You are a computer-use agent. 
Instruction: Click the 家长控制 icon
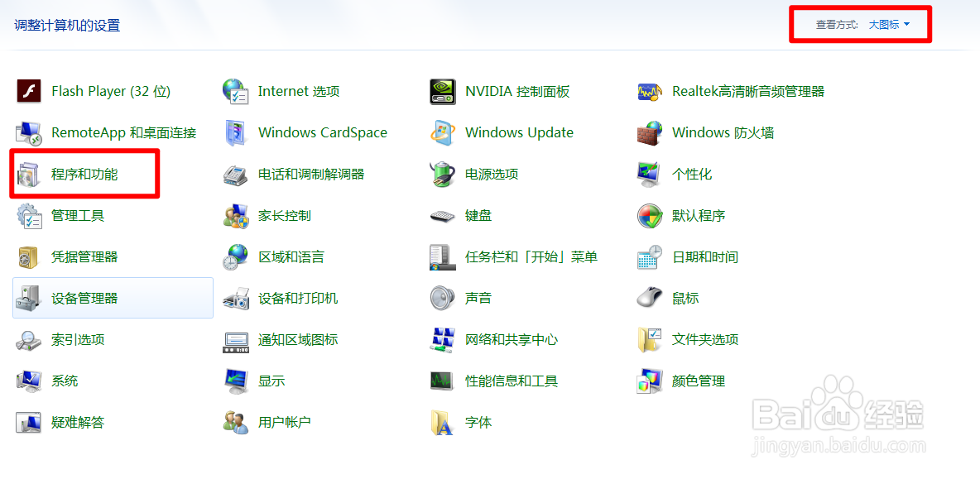click(x=236, y=215)
